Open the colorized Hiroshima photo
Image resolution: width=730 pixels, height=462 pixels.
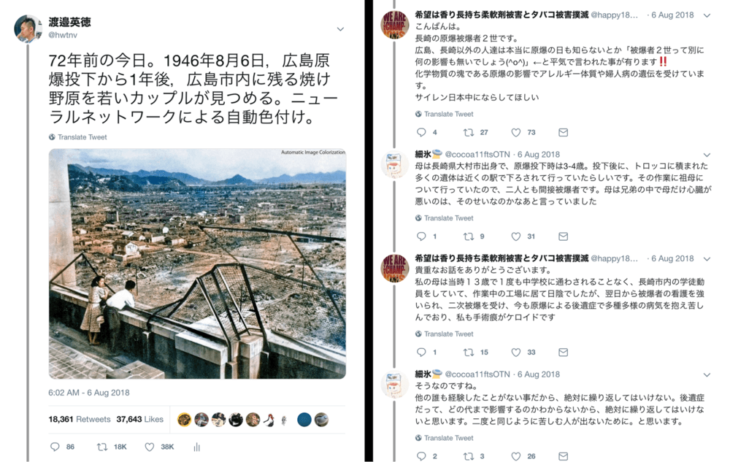click(x=197, y=264)
